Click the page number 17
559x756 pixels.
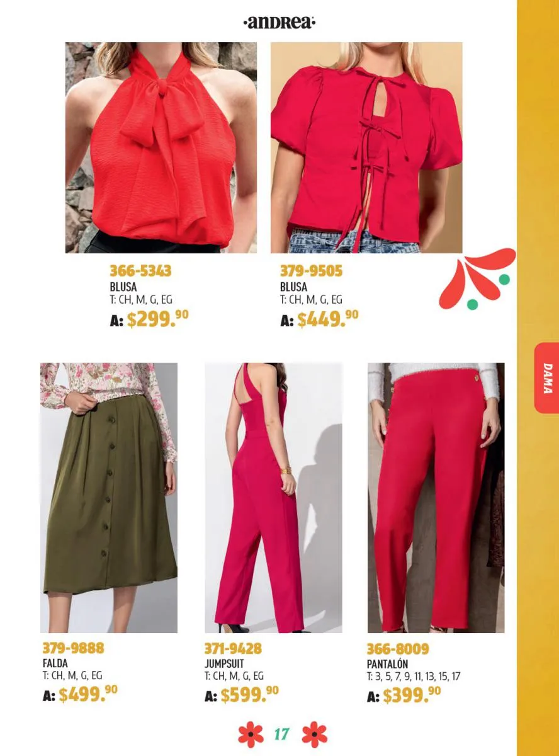pyautogui.click(x=282, y=735)
